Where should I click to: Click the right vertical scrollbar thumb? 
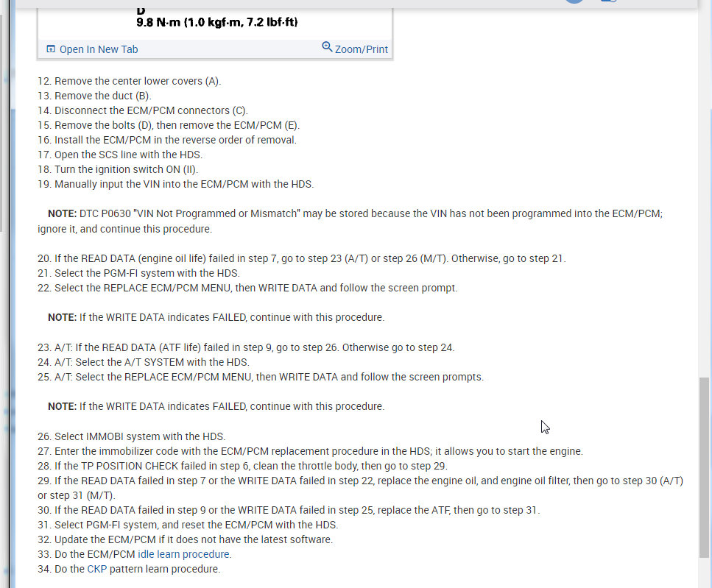[x=705, y=467]
